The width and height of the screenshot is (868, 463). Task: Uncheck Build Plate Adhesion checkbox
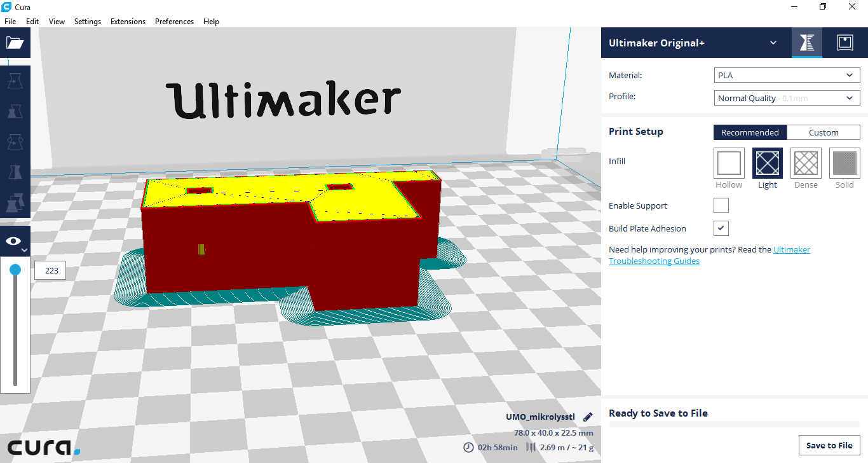tap(721, 228)
